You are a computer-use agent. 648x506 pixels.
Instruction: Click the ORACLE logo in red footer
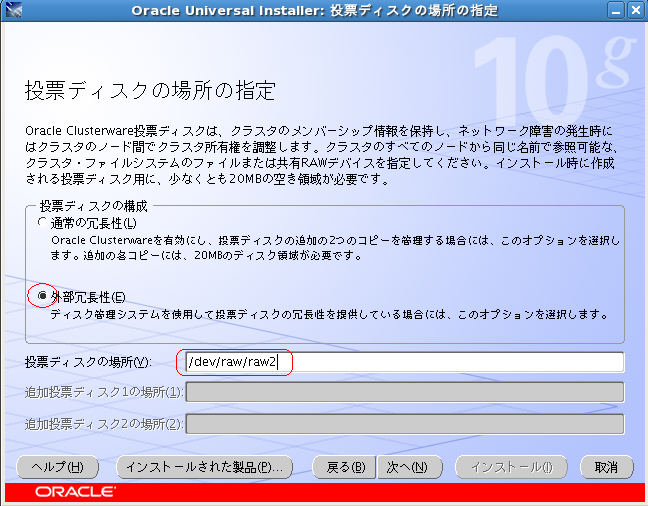click(75, 492)
